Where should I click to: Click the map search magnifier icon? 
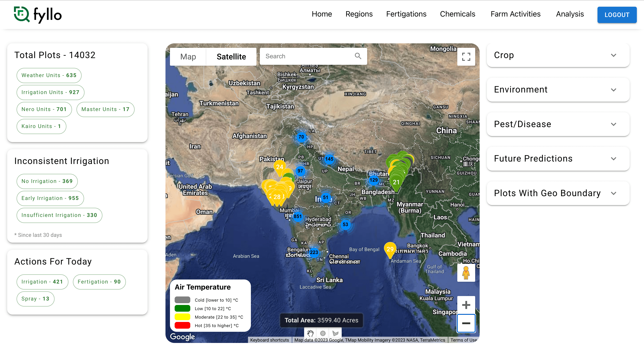[x=358, y=56]
